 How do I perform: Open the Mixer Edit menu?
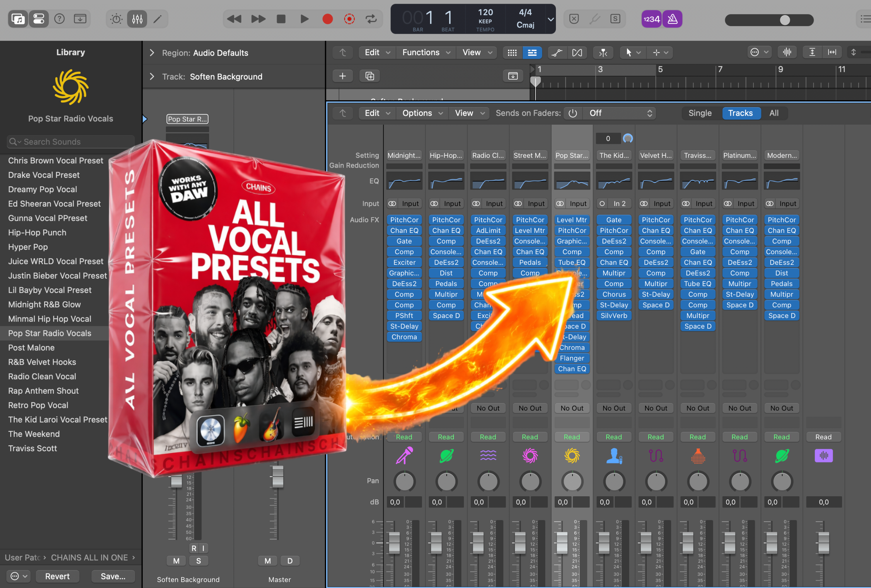(377, 113)
